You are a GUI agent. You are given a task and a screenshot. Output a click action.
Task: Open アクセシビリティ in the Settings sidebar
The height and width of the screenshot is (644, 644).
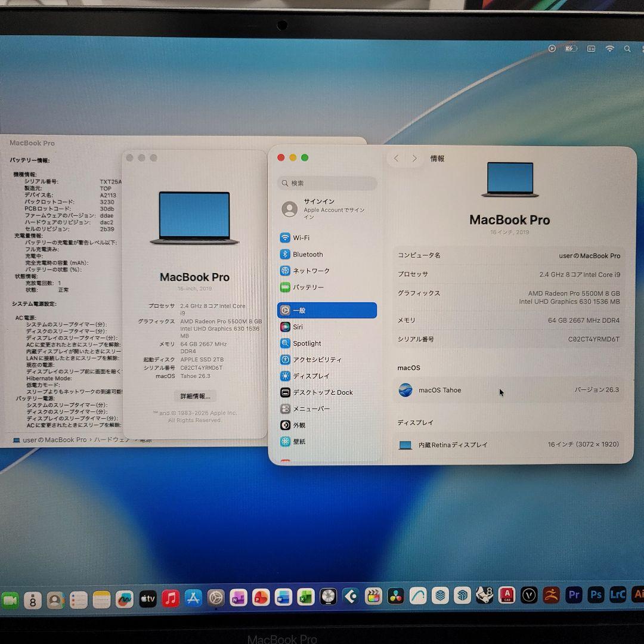[327, 360]
